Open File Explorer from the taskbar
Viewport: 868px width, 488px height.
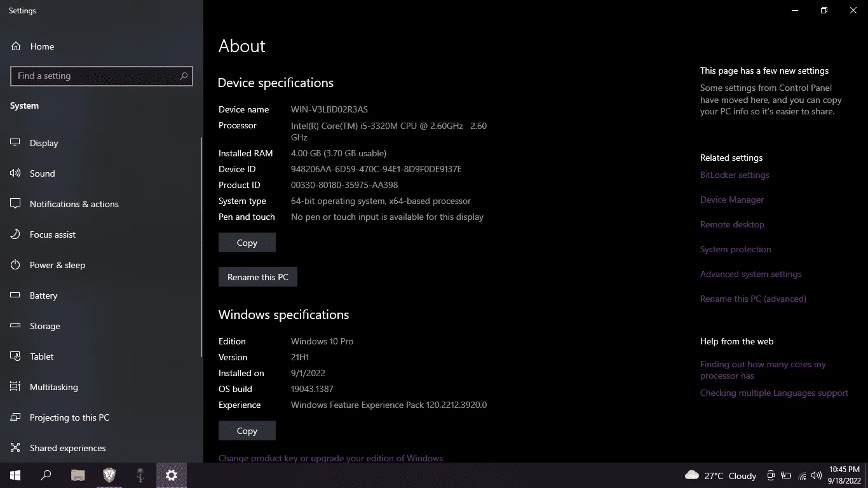pos(78,475)
